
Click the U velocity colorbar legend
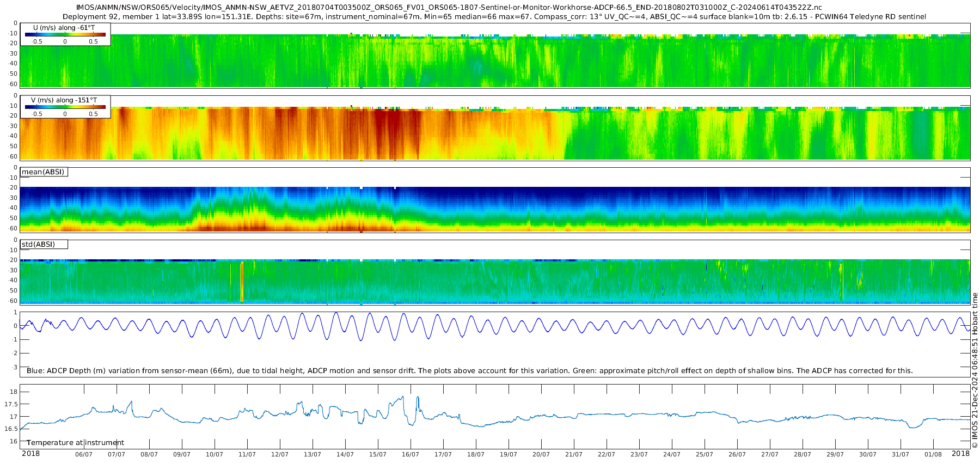65,34
